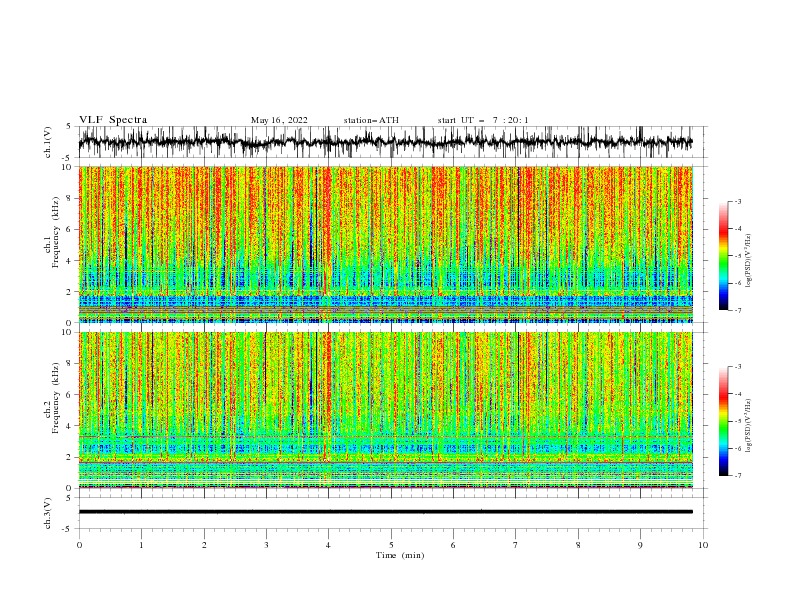
Task: Click the "4" kHz tick of ch.2 spectrogram
Action: point(70,426)
